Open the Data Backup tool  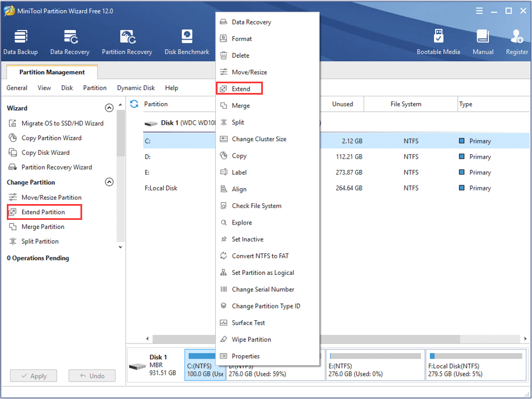[x=20, y=42]
